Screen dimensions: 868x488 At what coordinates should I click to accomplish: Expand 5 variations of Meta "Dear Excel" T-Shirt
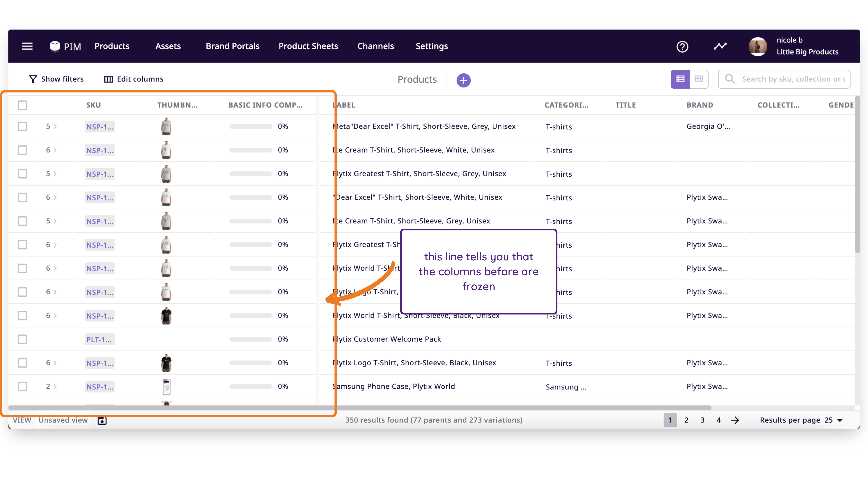click(51, 126)
